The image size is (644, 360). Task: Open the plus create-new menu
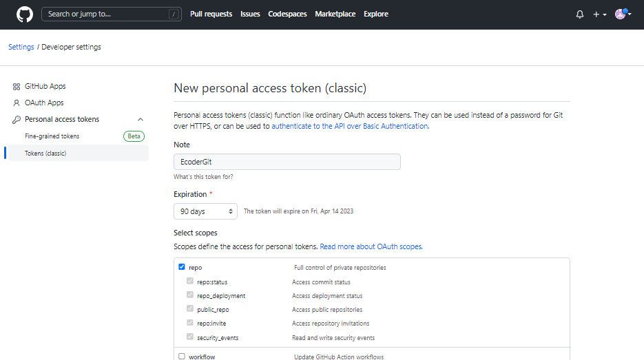click(599, 14)
